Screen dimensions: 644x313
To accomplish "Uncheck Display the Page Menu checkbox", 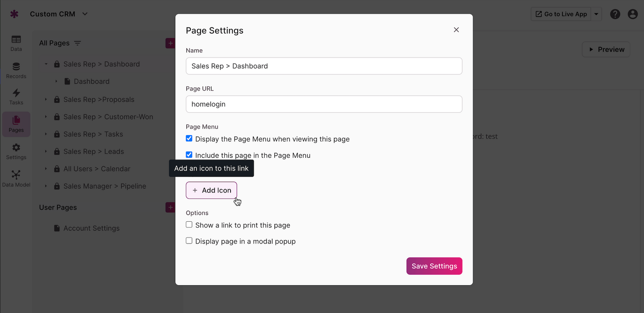I will pos(189,138).
